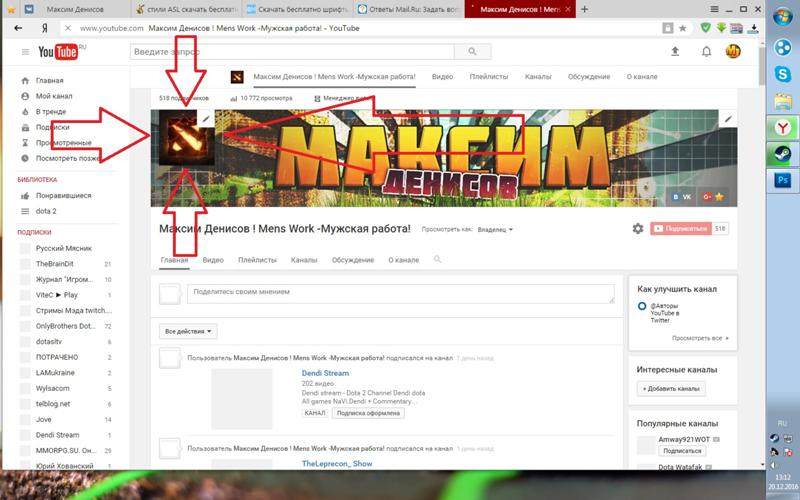Open 'dota 2' playlist in sidebar

click(46, 211)
